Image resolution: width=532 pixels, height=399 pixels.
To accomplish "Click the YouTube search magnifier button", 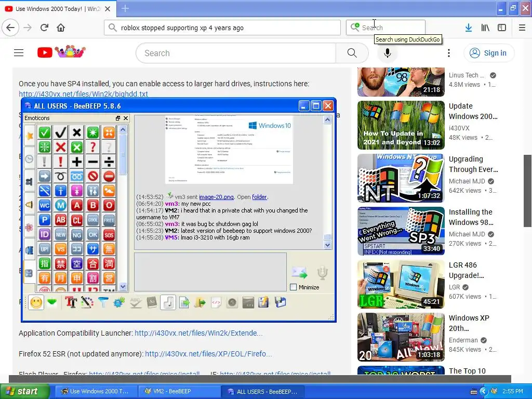I will point(352,53).
